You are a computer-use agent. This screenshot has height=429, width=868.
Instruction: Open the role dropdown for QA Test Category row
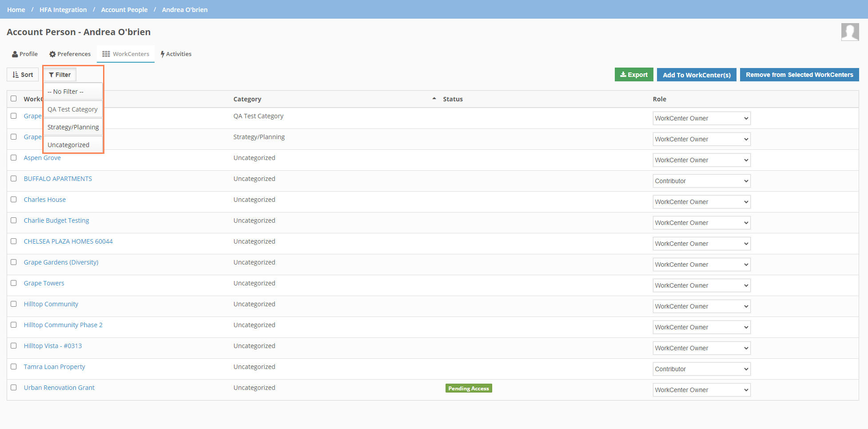coord(701,118)
